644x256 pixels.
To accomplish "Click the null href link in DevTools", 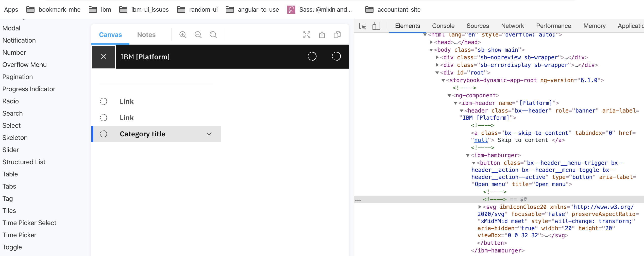I will [x=480, y=140].
